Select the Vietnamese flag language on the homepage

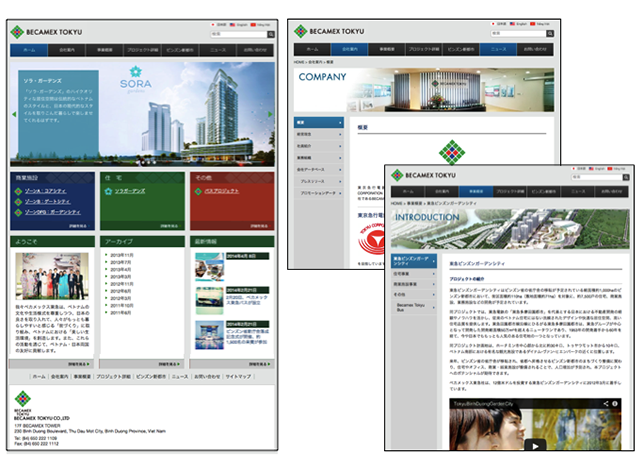point(253,25)
